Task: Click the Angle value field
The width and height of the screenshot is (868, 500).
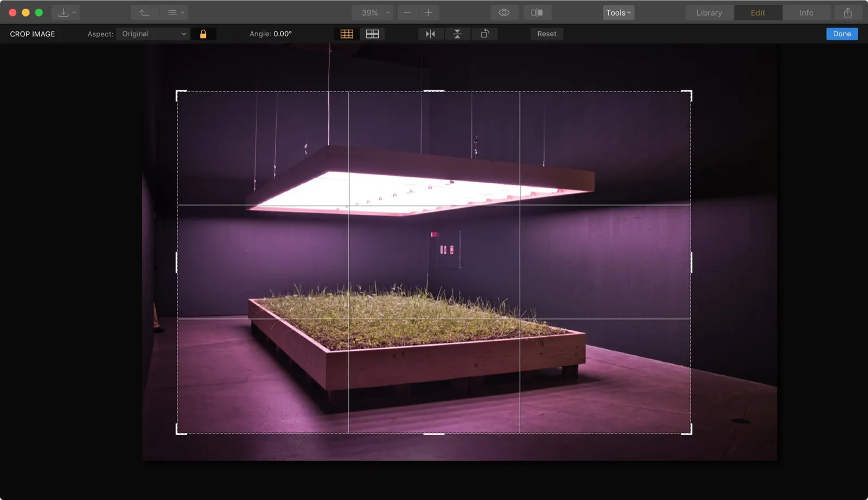Action: click(282, 34)
